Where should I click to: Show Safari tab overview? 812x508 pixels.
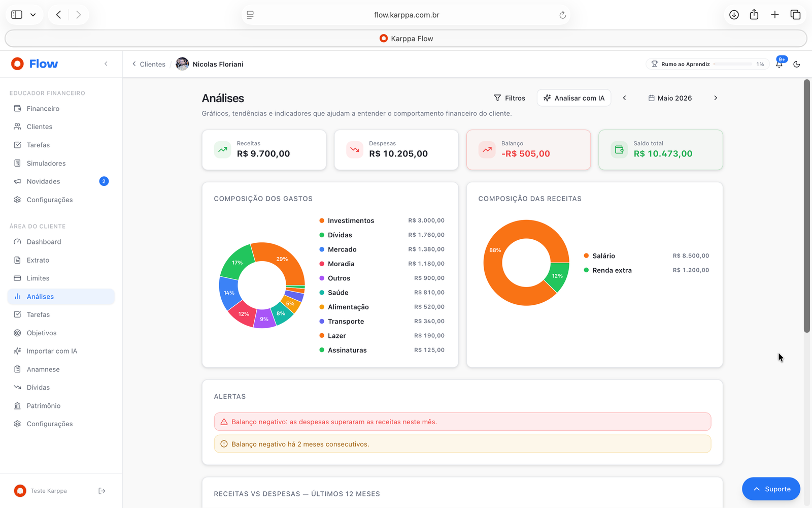pos(795,15)
